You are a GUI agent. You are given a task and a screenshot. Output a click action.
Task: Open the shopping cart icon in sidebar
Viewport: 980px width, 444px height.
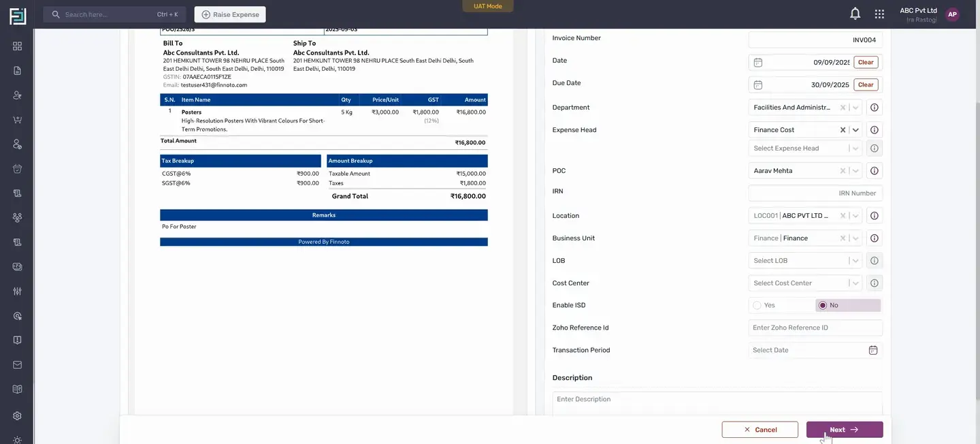point(18,120)
